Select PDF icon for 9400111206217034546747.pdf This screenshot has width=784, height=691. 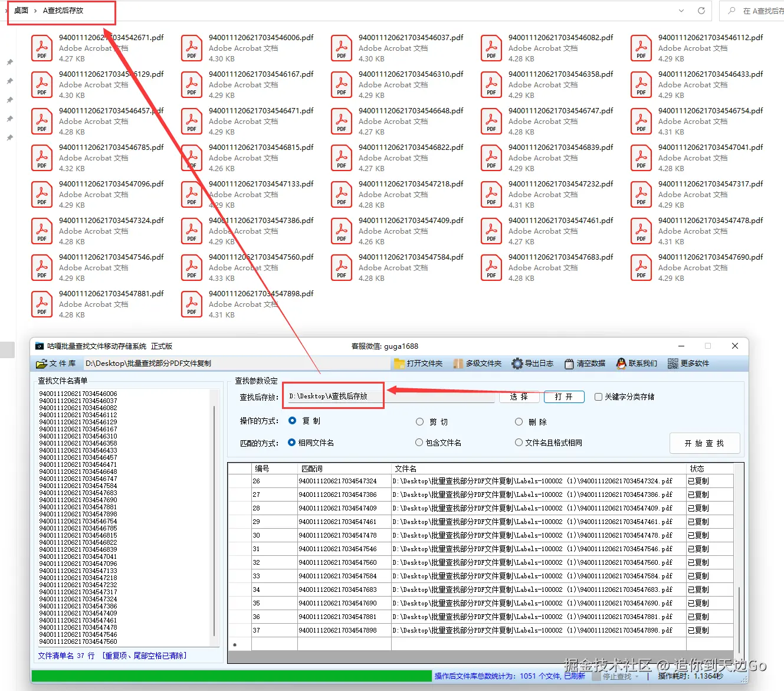[x=491, y=121]
